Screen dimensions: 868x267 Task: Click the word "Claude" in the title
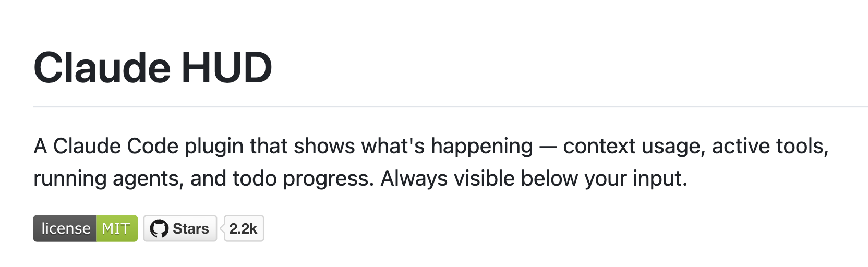point(102,68)
